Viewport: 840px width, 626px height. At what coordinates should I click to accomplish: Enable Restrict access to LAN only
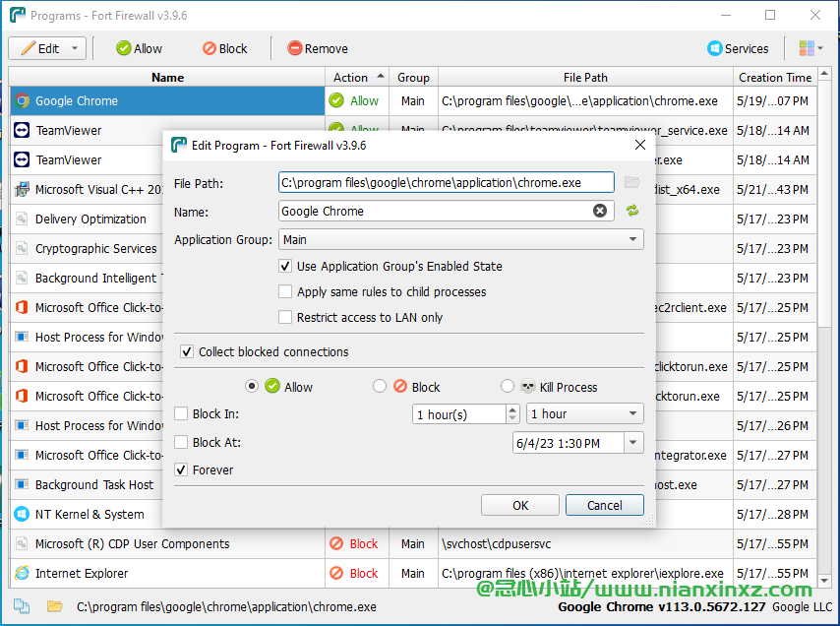(285, 317)
